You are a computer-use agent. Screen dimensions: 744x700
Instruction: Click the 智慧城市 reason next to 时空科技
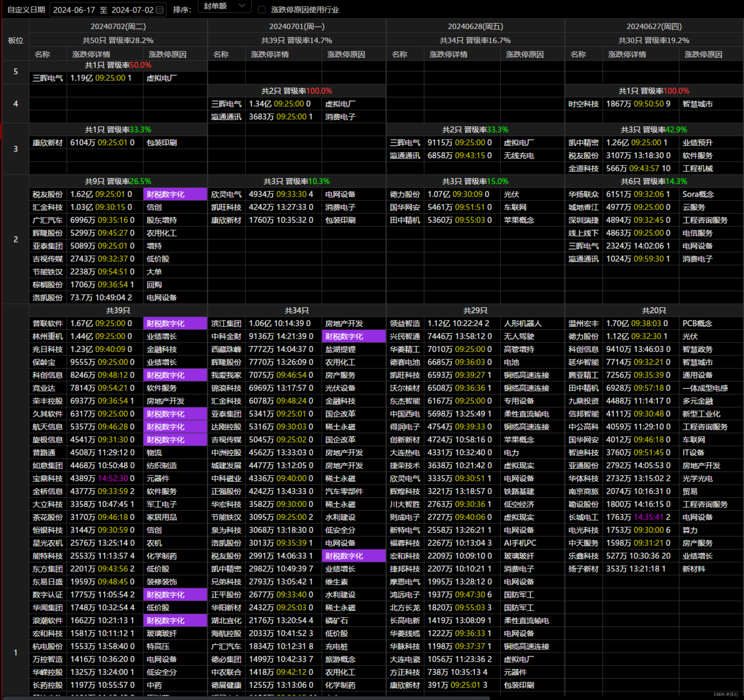[x=698, y=104]
